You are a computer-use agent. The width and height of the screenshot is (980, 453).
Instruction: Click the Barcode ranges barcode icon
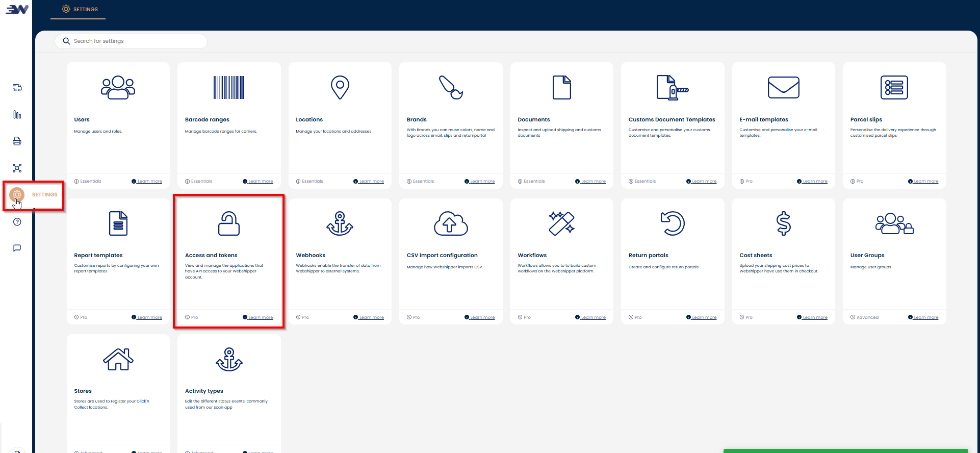[228, 87]
